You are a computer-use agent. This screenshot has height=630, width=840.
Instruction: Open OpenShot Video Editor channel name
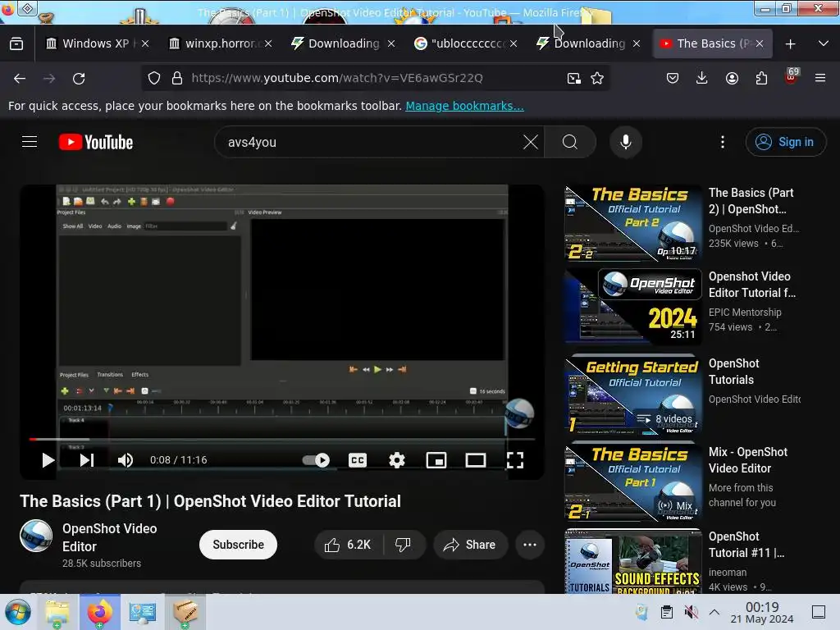109,537
